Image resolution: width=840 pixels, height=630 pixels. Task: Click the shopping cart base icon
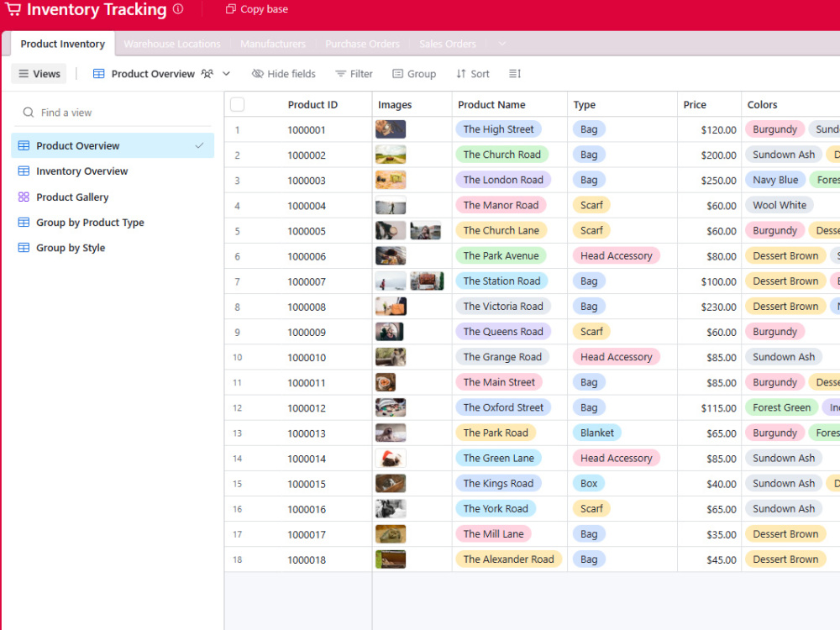click(x=13, y=9)
